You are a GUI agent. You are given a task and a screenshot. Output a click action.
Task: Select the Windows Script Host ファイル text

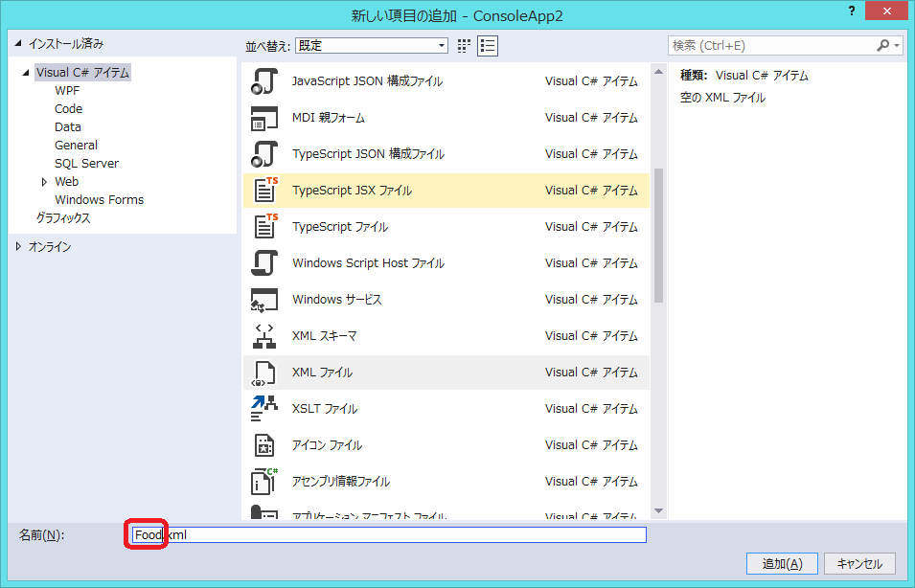pos(368,263)
